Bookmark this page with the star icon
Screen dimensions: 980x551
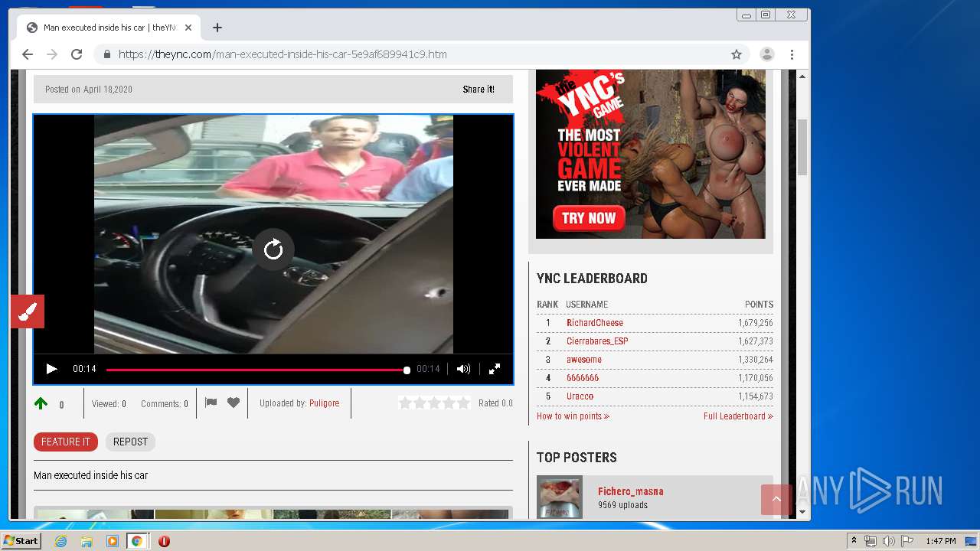tap(737, 54)
